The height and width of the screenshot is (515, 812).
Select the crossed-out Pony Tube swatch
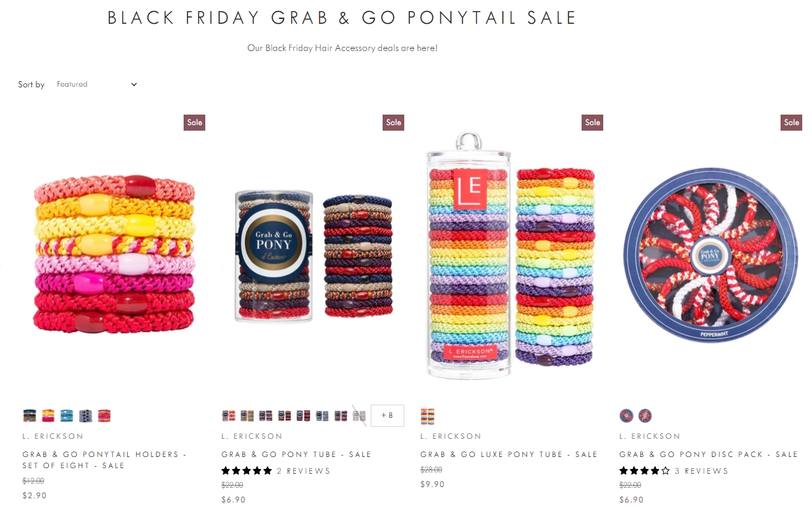360,416
